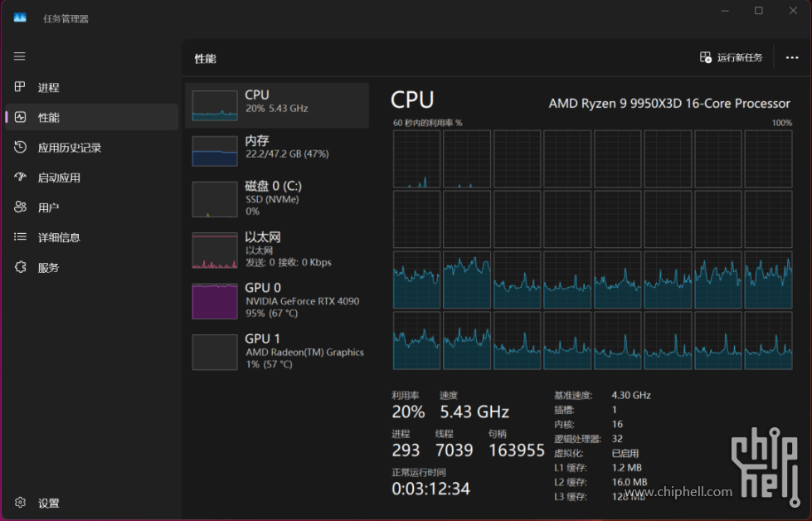The height and width of the screenshot is (521, 812).
Task: Click the 60 秒内的利用率 % label
Action: [427, 123]
